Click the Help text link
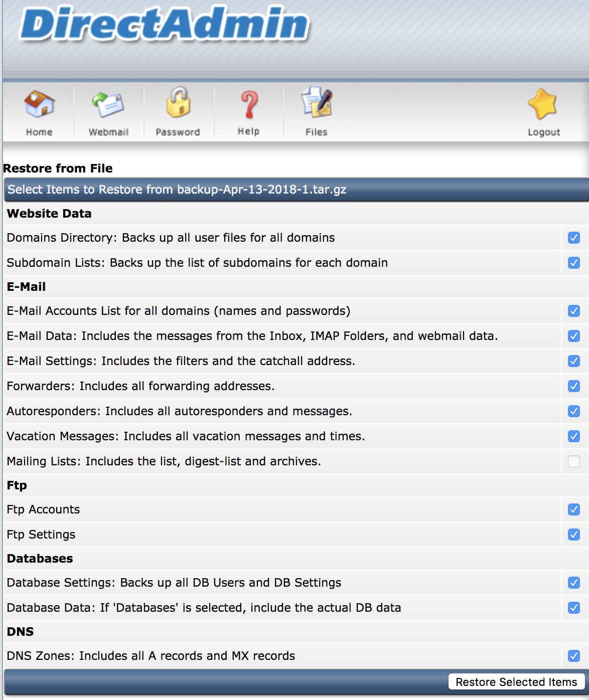Image resolution: width=589 pixels, height=700 pixels. click(x=248, y=131)
